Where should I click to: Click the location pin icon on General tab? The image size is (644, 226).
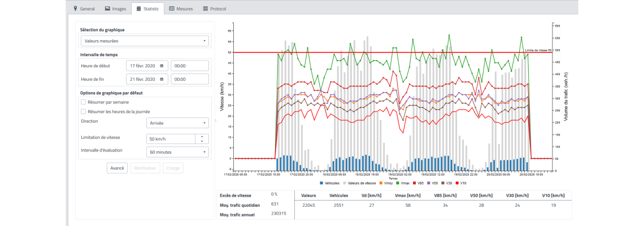coord(76,9)
